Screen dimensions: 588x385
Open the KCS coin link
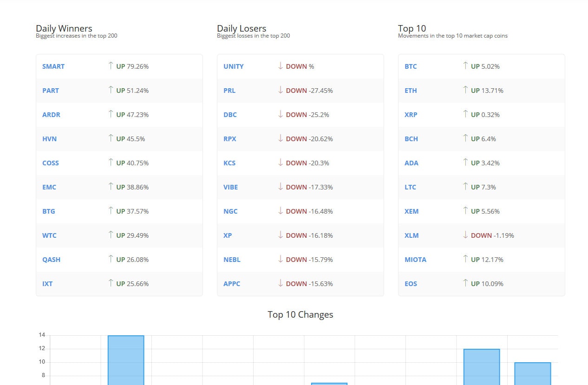[x=229, y=163]
